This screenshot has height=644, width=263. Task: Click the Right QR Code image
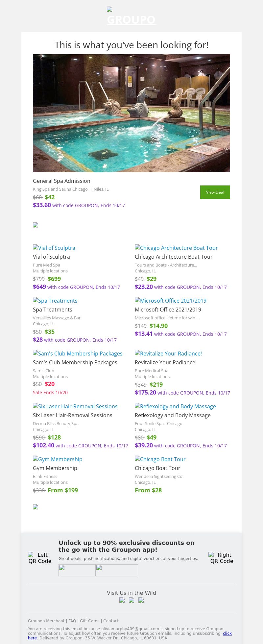point(222,558)
